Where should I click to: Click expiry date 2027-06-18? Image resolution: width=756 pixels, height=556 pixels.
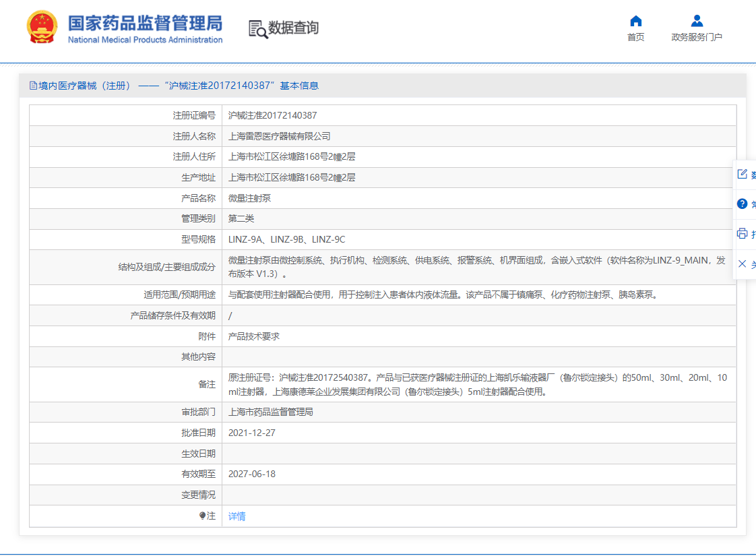(x=252, y=474)
